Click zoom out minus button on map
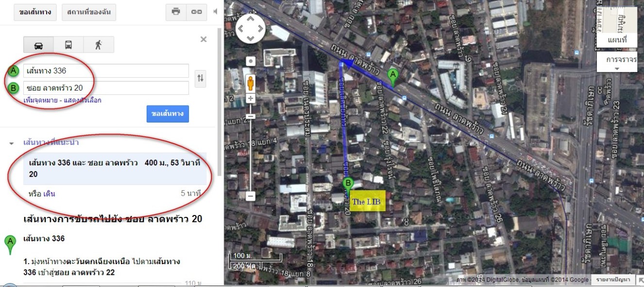Screen dimensions: 644x287 (x=251, y=197)
